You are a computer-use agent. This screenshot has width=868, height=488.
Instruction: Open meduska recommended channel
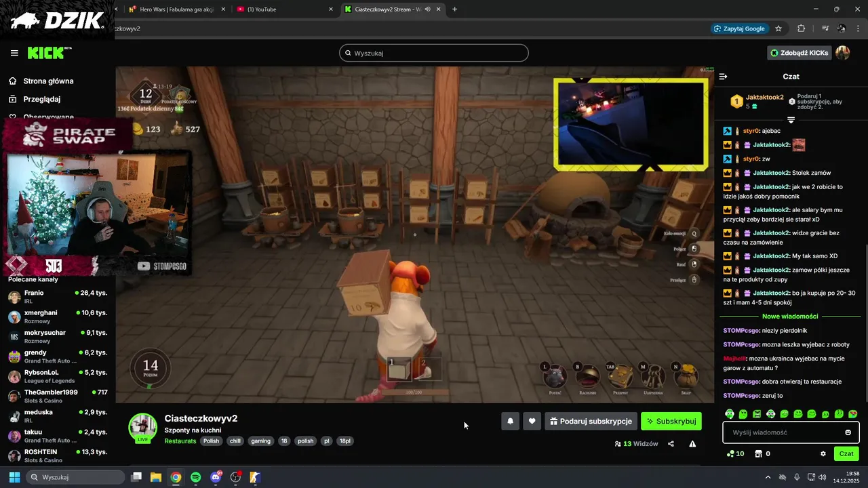[58, 415]
